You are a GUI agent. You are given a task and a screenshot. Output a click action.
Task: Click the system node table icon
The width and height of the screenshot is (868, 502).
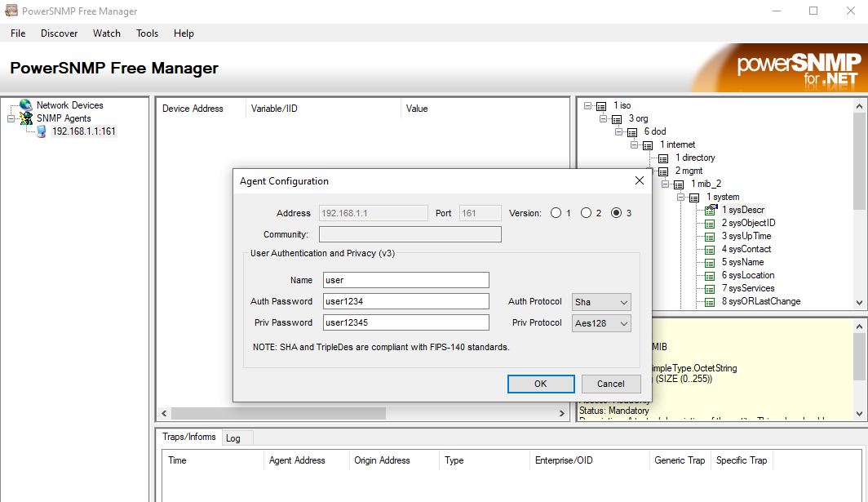tap(694, 198)
